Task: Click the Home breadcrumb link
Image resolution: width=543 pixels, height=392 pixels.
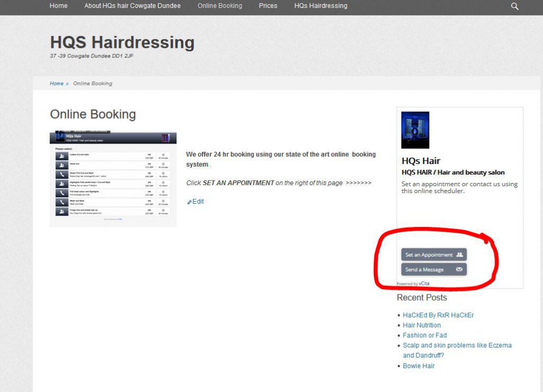Action: coord(56,83)
